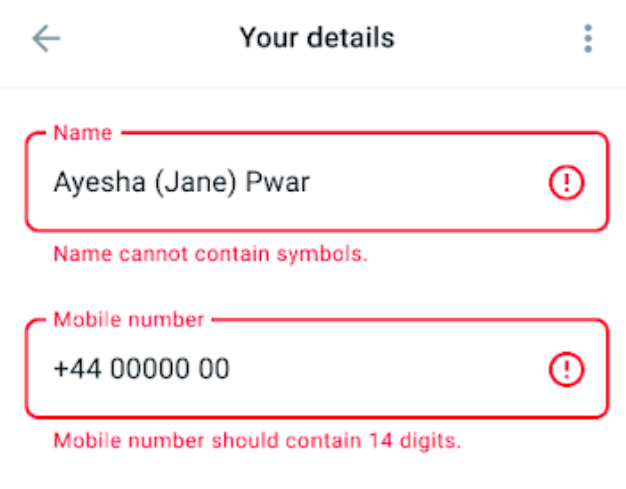Image resolution: width=626 pixels, height=489 pixels.
Task: Open the three-dot more options menu
Action: [x=588, y=39]
